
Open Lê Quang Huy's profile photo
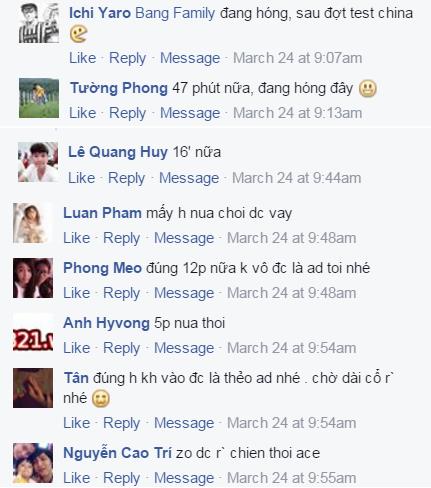(x=38, y=162)
